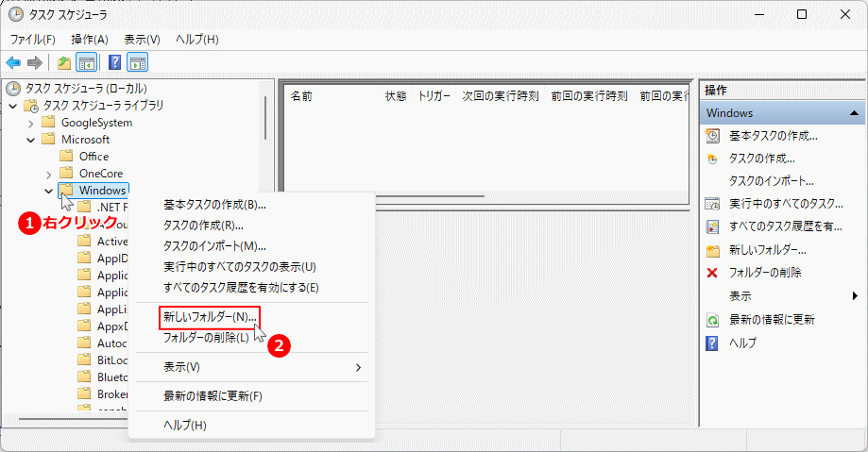
Task: Choose タスクのインポート(M)... from context menu
Action: coord(214,246)
